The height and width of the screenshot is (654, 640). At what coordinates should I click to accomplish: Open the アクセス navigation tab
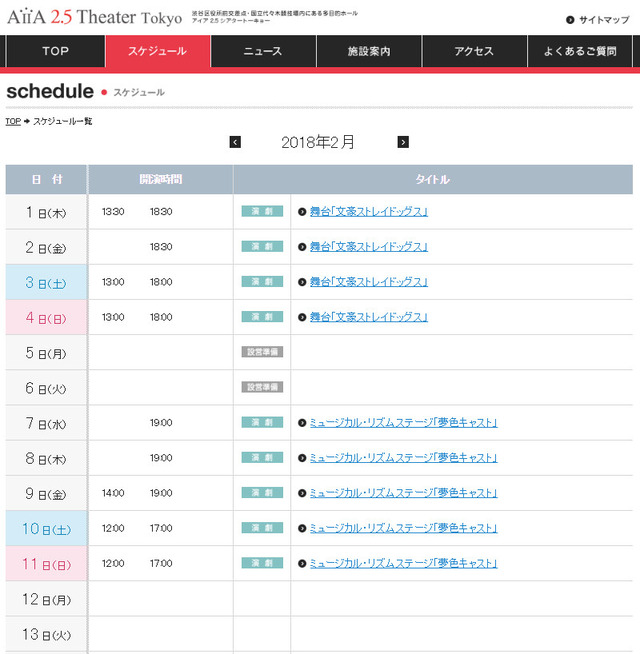pos(474,51)
